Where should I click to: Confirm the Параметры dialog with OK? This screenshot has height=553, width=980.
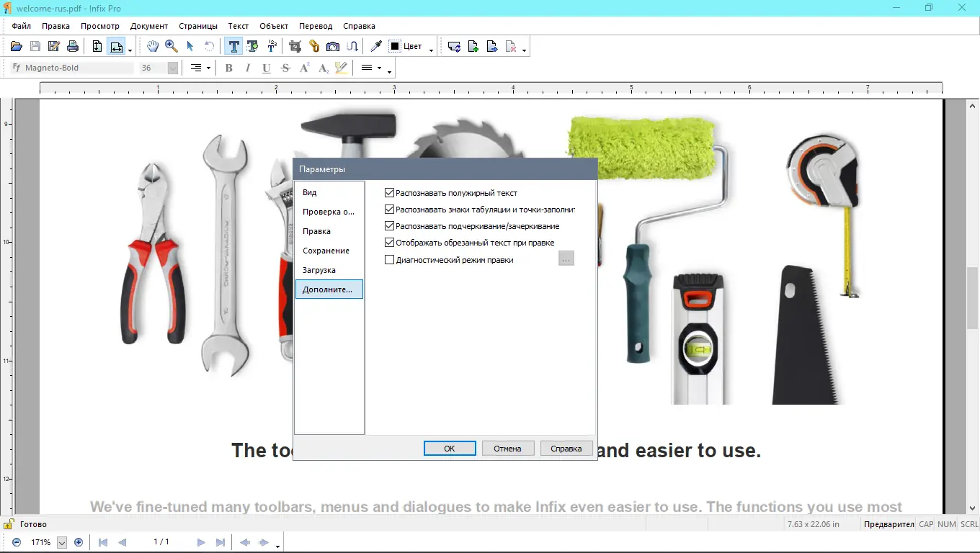[x=450, y=448]
